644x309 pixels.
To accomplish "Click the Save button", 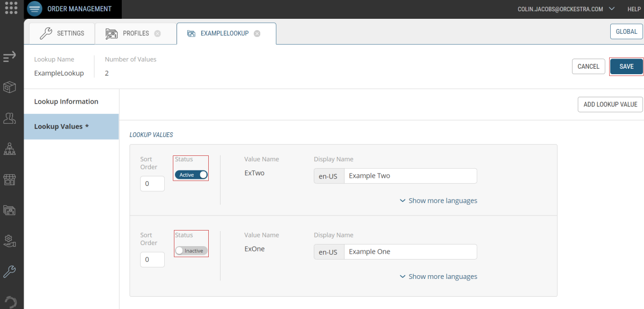I will pyautogui.click(x=626, y=67).
